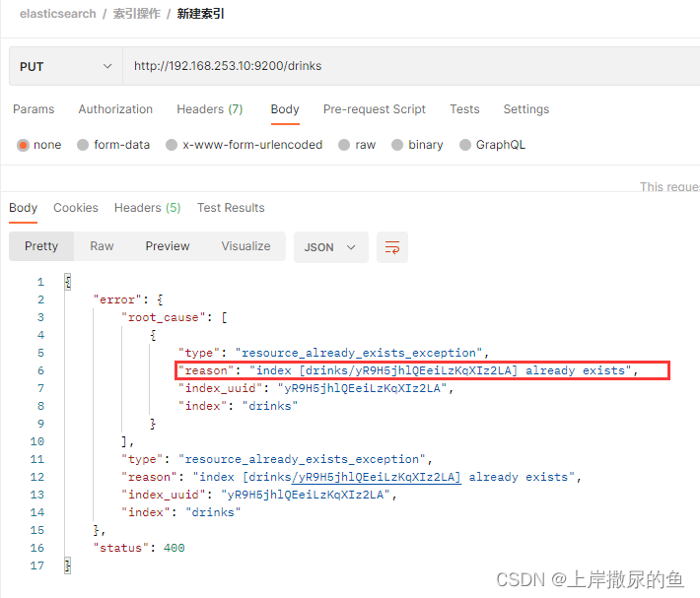Select the binary body option
The width and height of the screenshot is (700, 598).
(417, 145)
